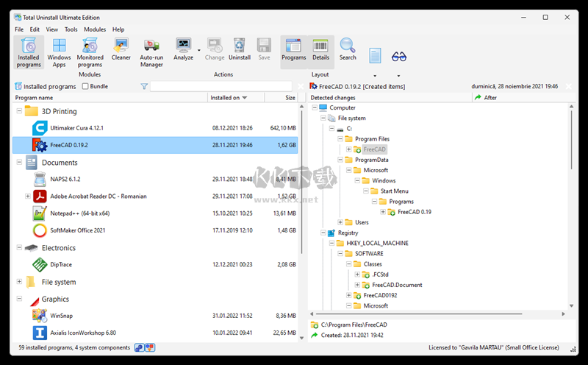The height and width of the screenshot is (365, 588).
Task: Expand the File system group
Action: (x=19, y=282)
